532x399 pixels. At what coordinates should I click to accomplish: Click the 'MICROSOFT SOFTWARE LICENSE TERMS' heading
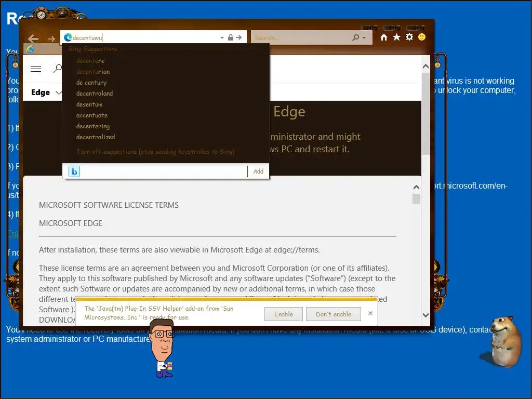click(109, 205)
